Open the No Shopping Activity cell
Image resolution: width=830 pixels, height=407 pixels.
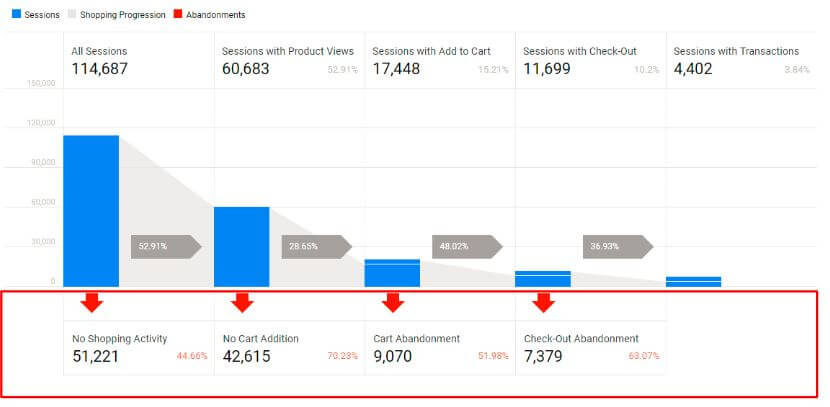click(138, 347)
